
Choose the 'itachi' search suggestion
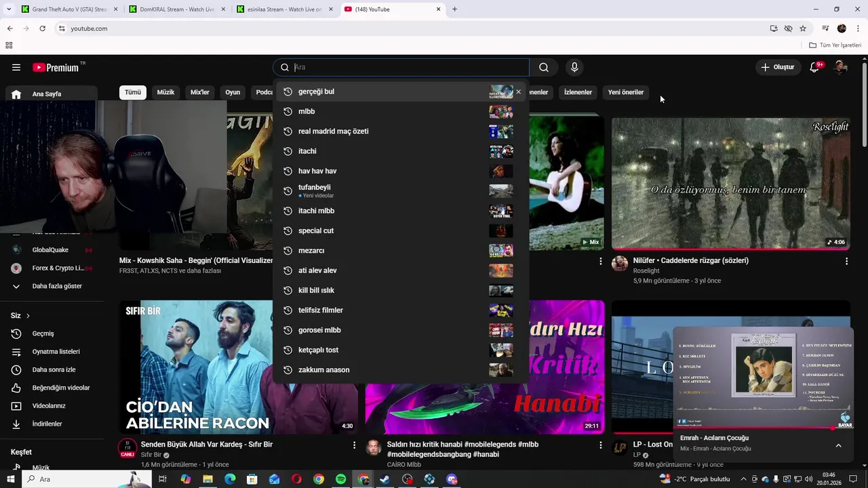coord(400,151)
